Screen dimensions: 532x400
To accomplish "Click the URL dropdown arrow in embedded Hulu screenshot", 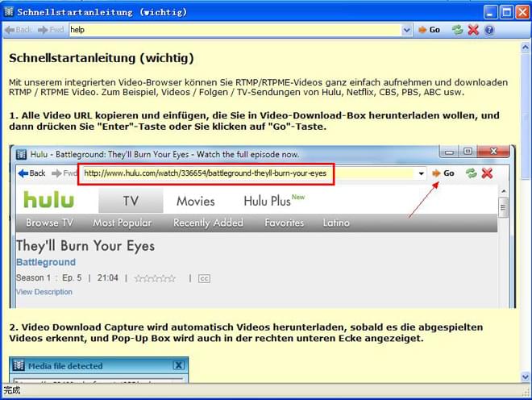I will click(421, 173).
